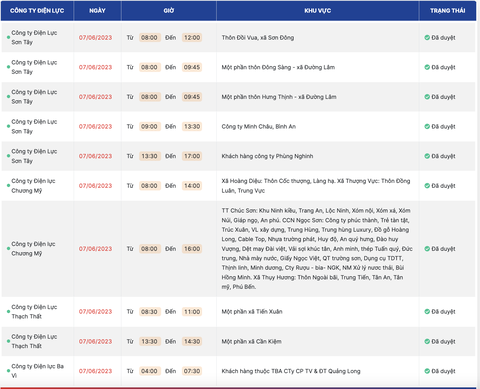This screenshot has height=389, width=480.
Task: Click the green checkmark for Quảng Long row
Action: pos(427,371)
